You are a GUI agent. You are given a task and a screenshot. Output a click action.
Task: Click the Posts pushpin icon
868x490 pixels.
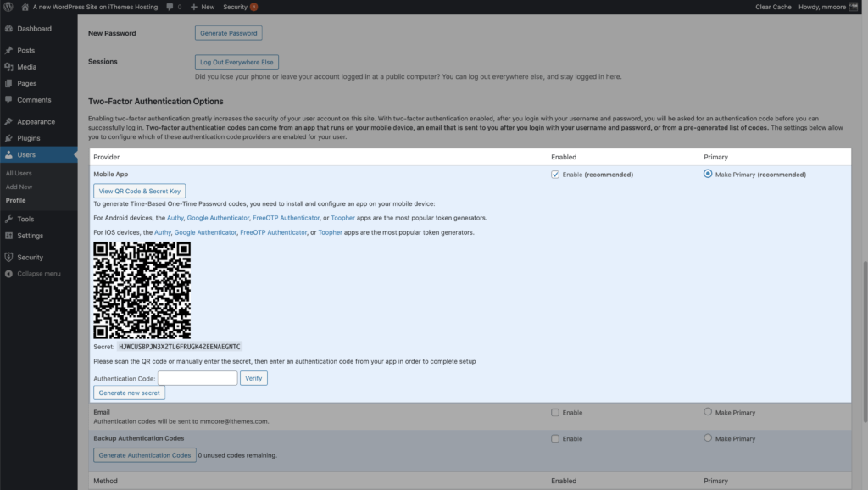click(8, 50)
